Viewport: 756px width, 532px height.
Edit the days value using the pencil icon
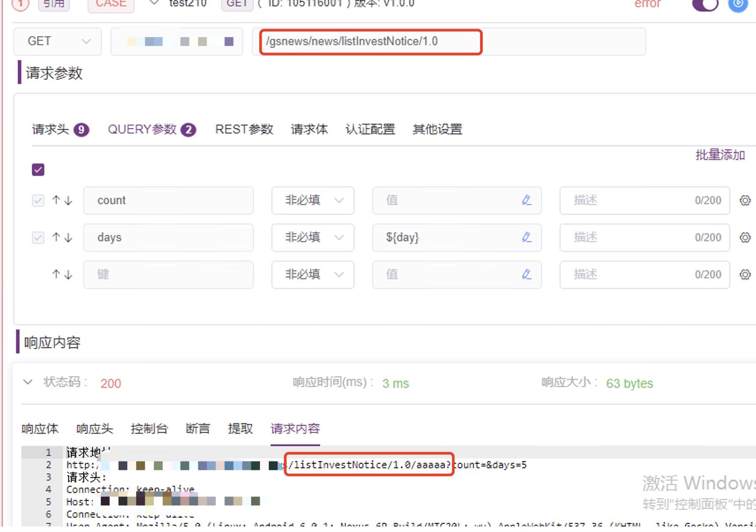[526, 237]
